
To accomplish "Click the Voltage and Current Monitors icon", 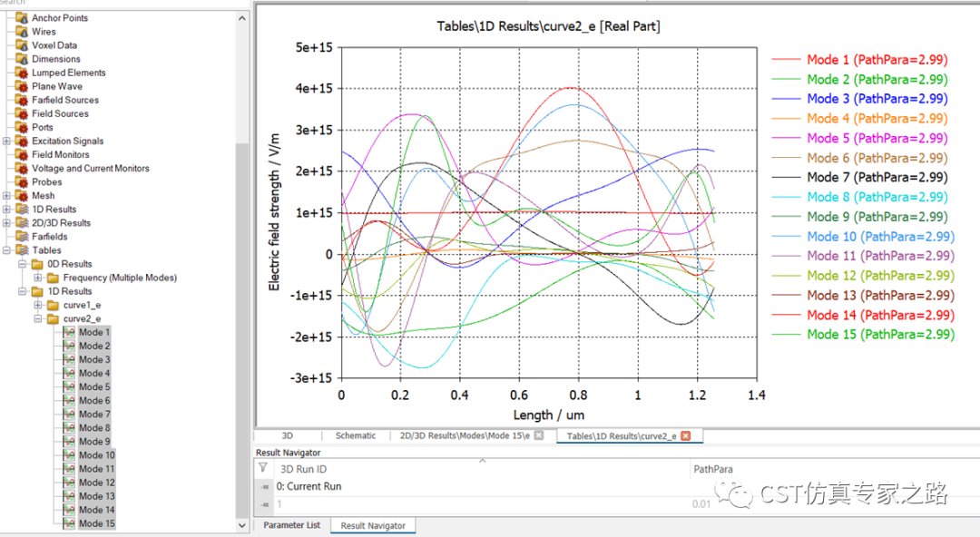I will pyautogui.click(x=22, y=168).
